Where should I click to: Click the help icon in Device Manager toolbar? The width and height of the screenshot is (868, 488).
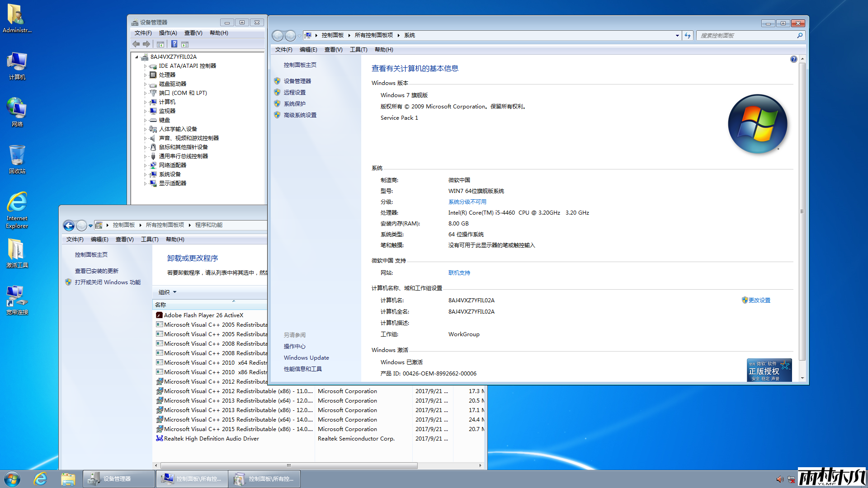pos(174,44)
